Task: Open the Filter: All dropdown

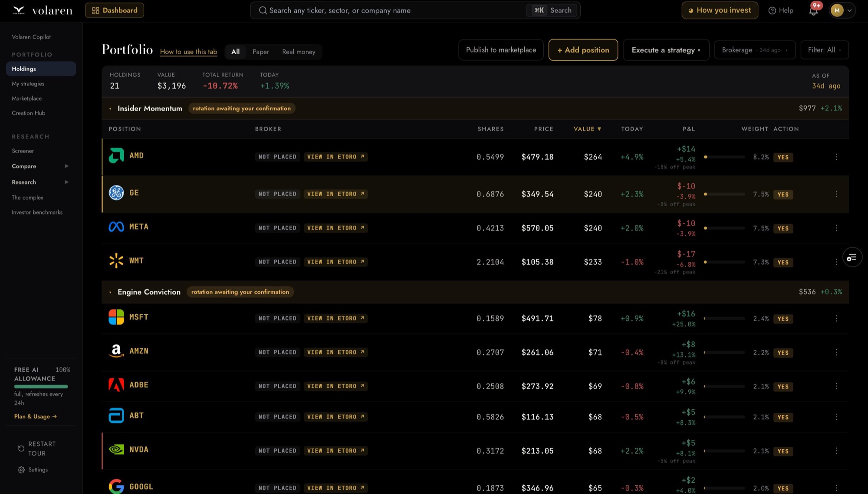Action: (x=824, y=50)
